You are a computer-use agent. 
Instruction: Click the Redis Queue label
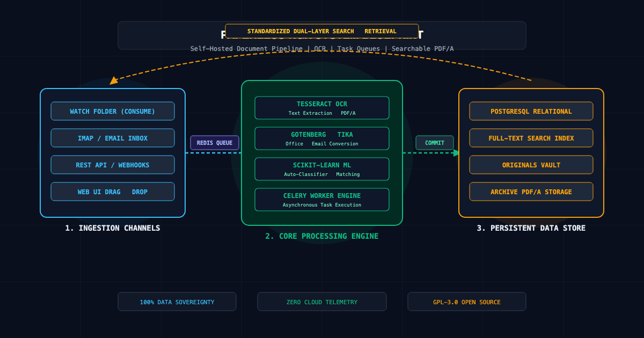point(215,143)
